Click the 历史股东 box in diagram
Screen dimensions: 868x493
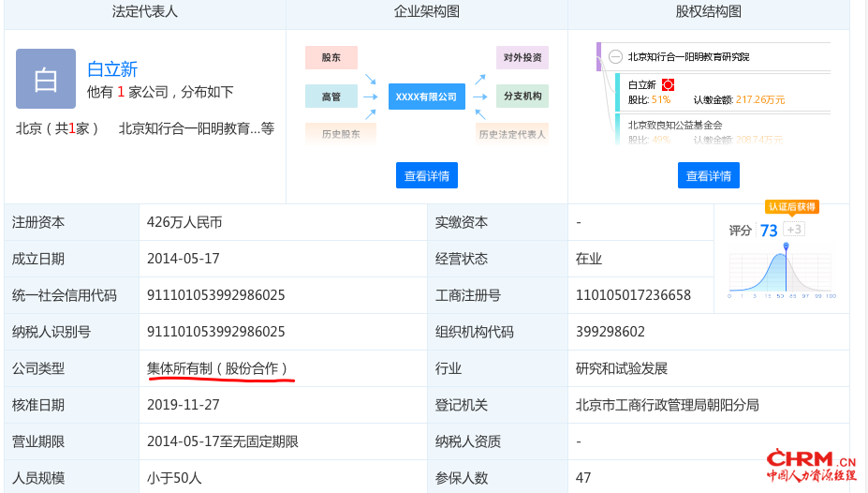tap(341, 134)
